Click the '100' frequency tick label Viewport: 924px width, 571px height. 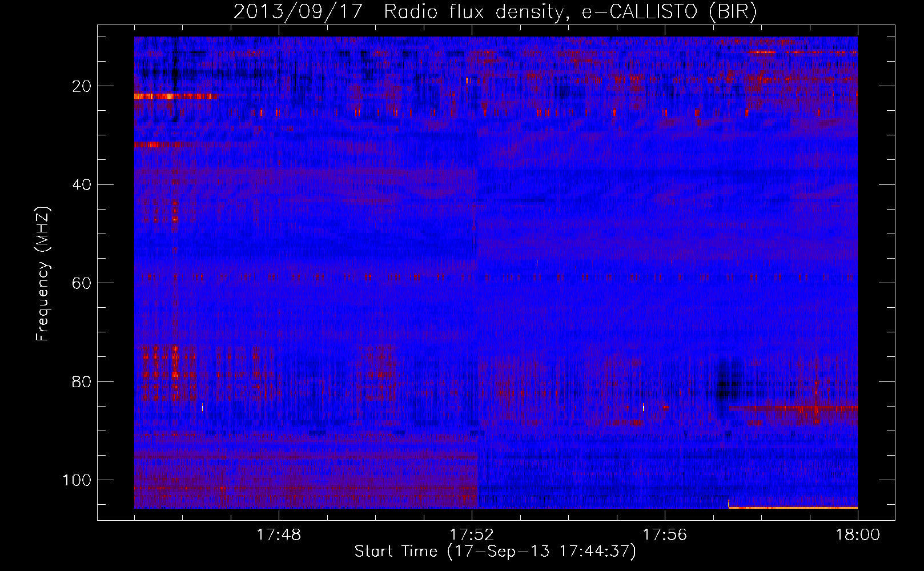click(x=77, y=480)
